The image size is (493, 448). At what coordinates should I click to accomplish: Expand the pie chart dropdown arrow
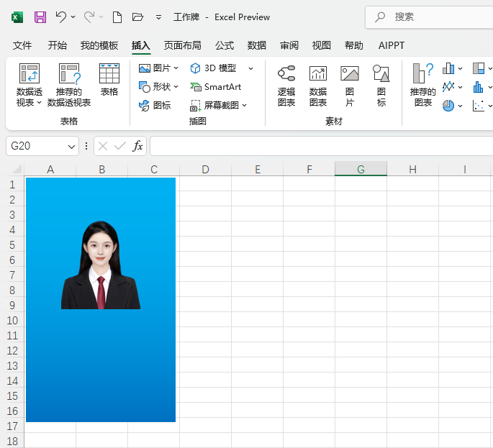click(x=461, y=106)
